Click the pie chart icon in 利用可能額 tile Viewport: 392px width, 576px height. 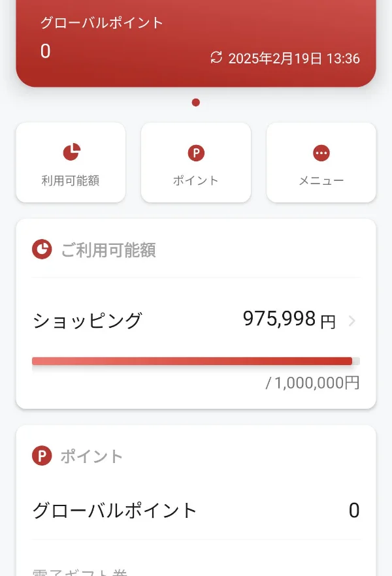pyautogui.click(x=71, y=153)
